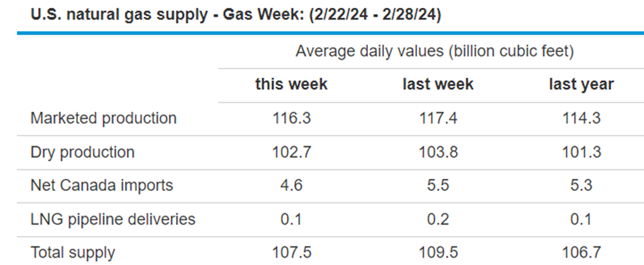Click the Total supply this week value 107.5
This screenshot has width=644, height=265.
tap(291, 253)
